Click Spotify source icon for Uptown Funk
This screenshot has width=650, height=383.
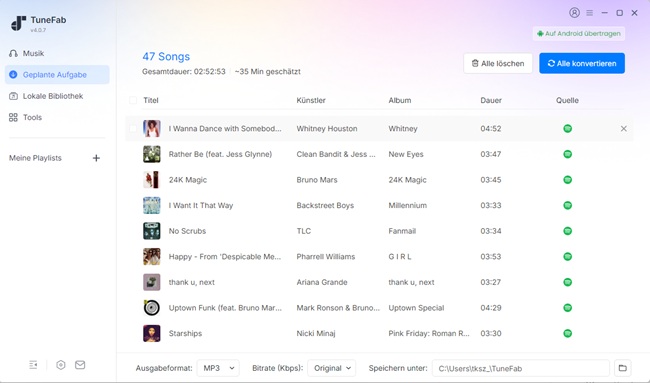coord(568,308)
